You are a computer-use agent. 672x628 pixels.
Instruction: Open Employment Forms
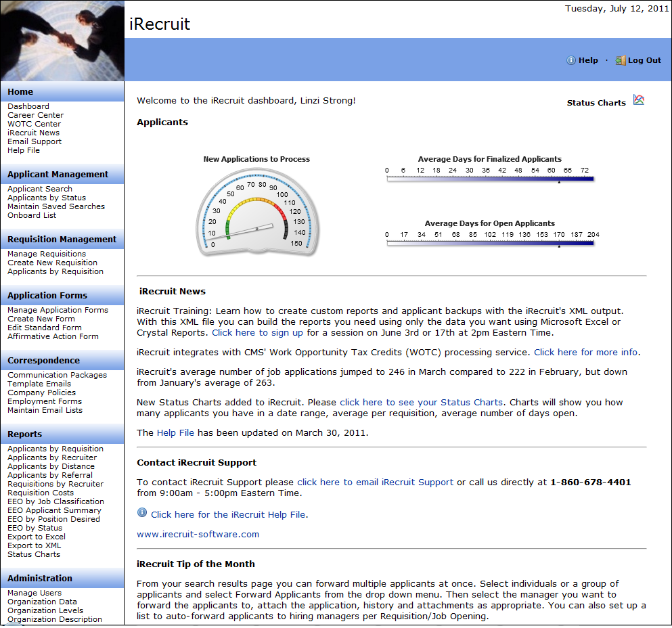click(45, 402)
